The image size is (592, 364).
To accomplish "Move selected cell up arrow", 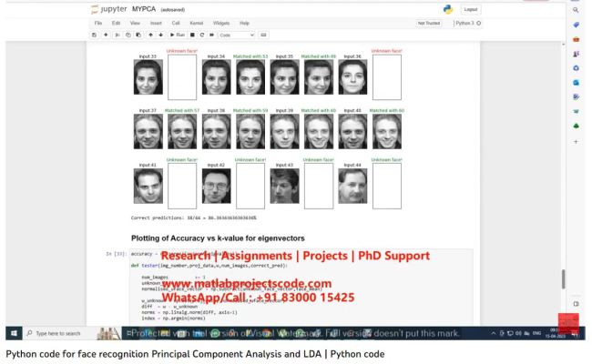I will (x=150, y=35).
